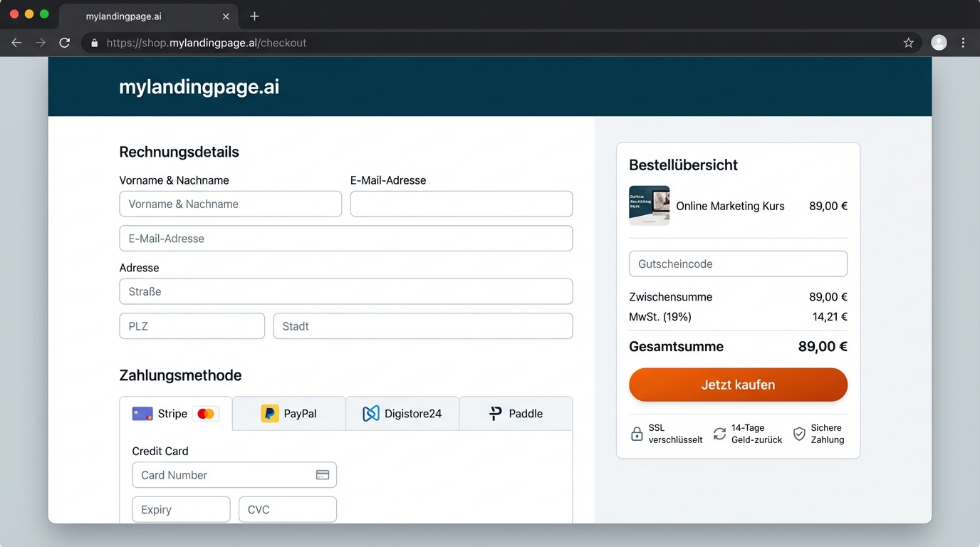Click the 14-Tage Geld-zurück refresh icon
Viewport: 980px width, 547px height.
coord(719,434)
